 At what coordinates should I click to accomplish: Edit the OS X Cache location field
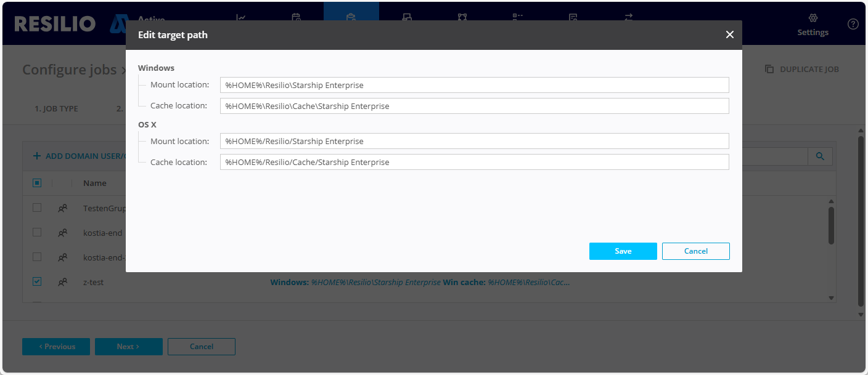click(x=474, y=162)
